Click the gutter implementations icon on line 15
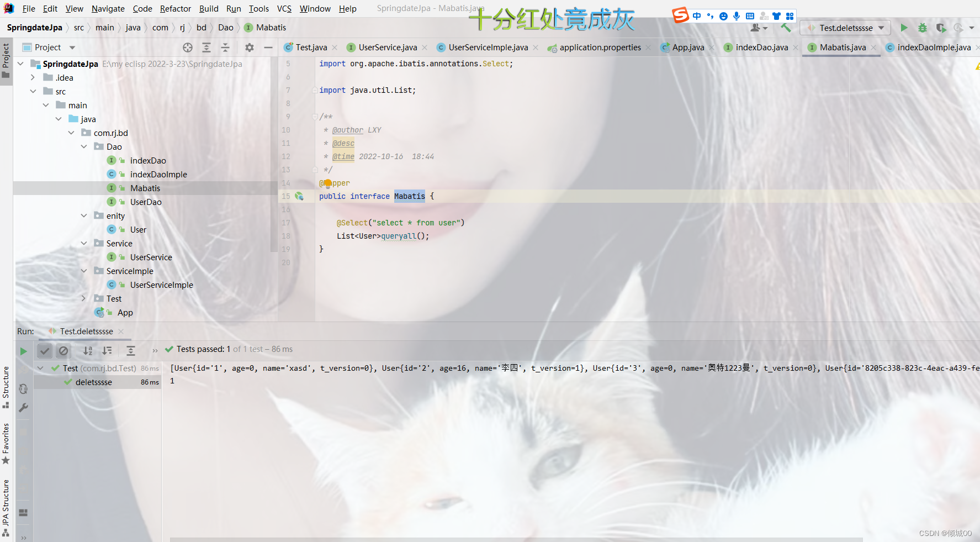Image resolution: width=980 pixels, height=542 pixels. (x=299, y=196)
